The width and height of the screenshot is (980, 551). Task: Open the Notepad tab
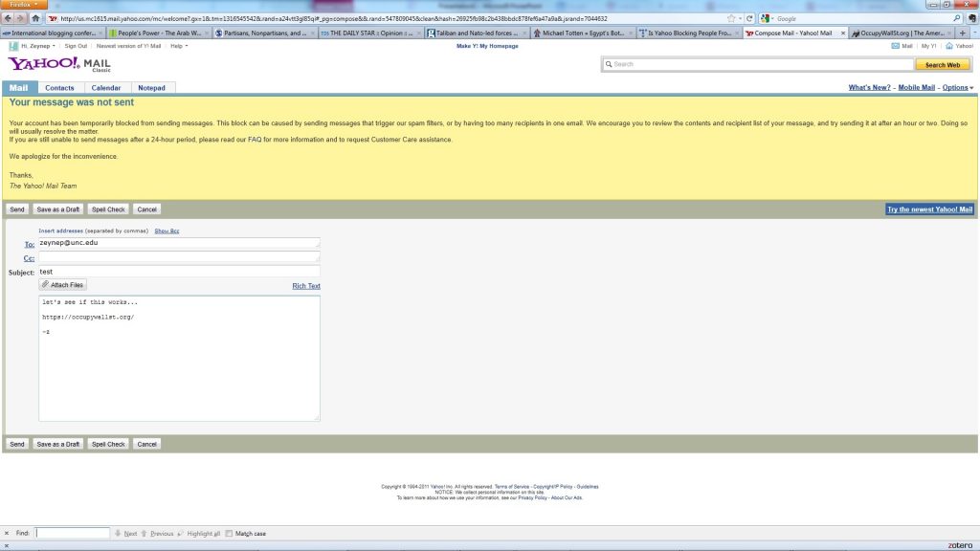(151, 88)
